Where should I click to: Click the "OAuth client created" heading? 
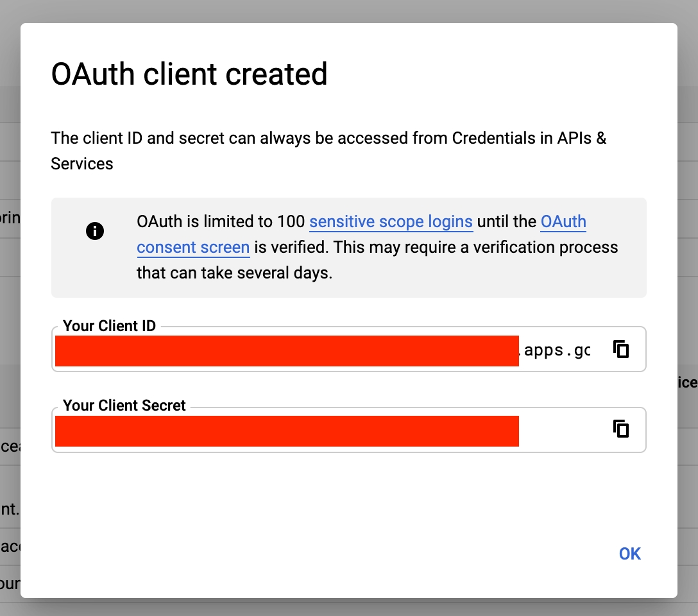pyautogui.click(x=189, y=74)
